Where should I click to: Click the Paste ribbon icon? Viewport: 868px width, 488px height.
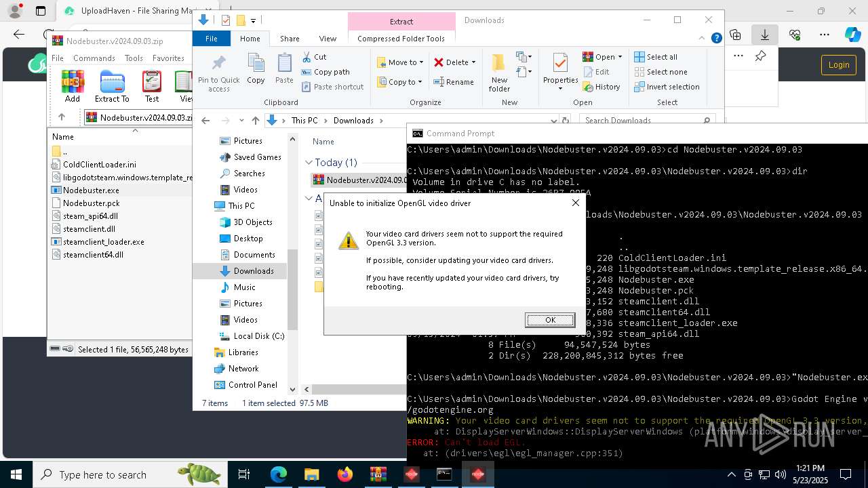[x=284, y=69]
